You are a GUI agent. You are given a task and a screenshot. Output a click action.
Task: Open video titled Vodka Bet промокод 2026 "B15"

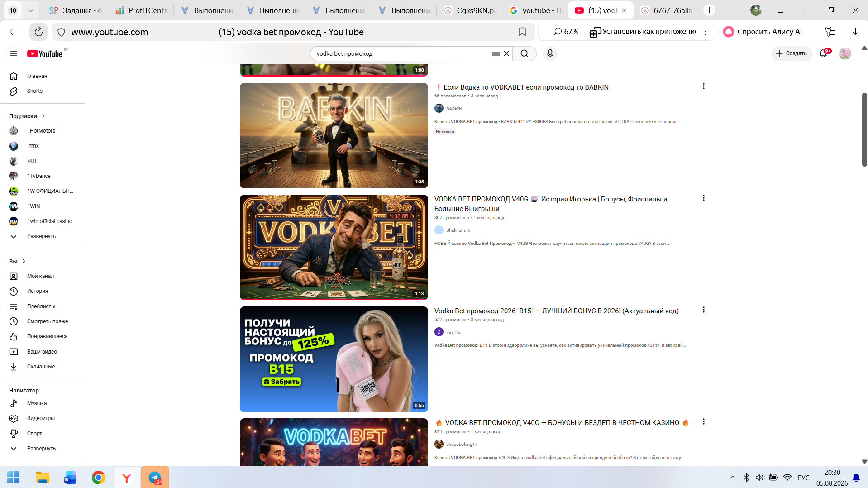coord(557,311)
